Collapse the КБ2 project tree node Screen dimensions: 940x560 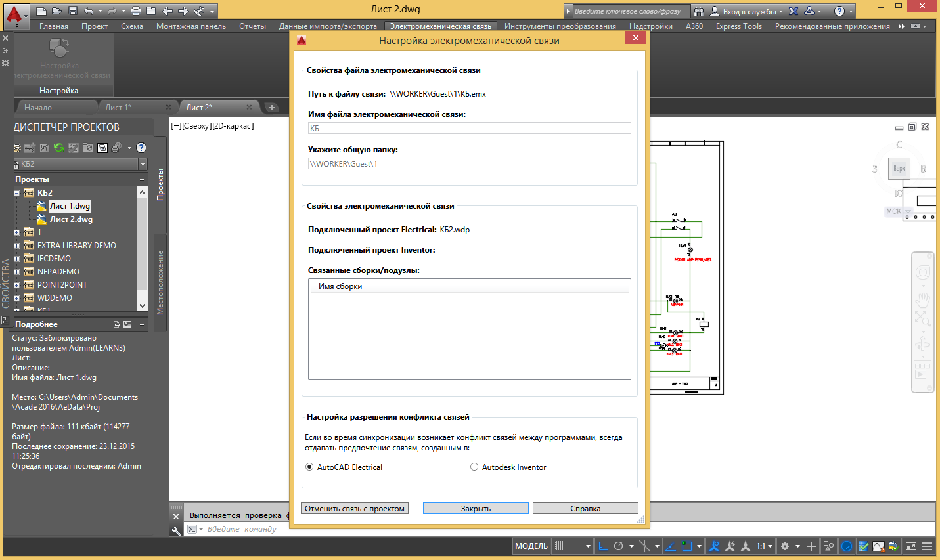[17, 193]
